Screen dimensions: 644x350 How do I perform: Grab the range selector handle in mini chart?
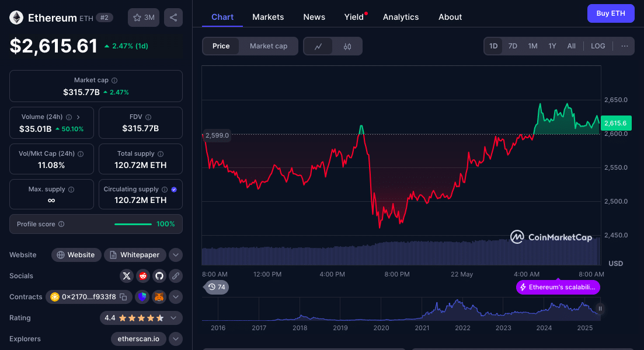click(x=600, y=309)
